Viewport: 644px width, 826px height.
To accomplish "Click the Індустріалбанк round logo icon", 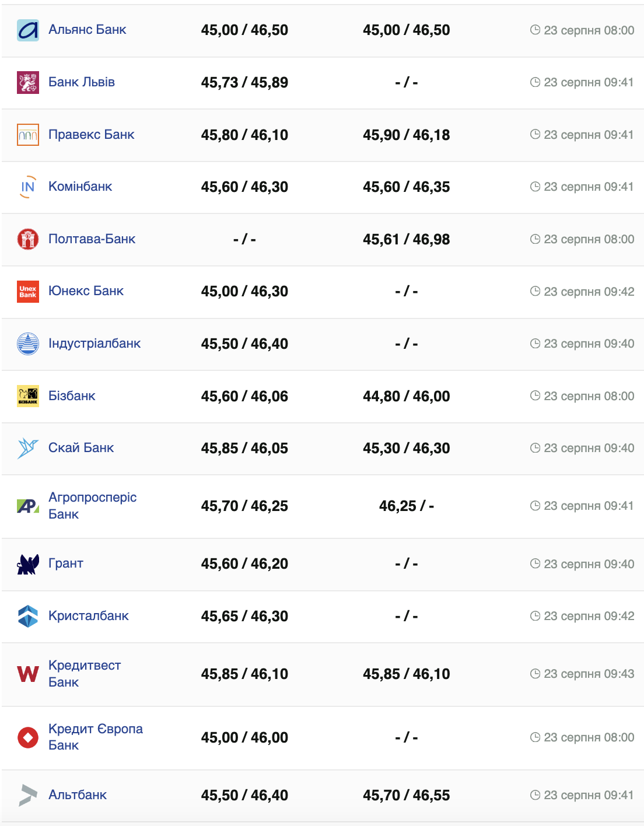I will tap(28, 344).
